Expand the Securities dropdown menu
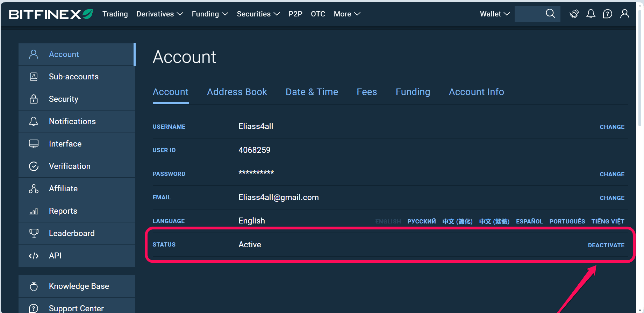 pos(258,14)
